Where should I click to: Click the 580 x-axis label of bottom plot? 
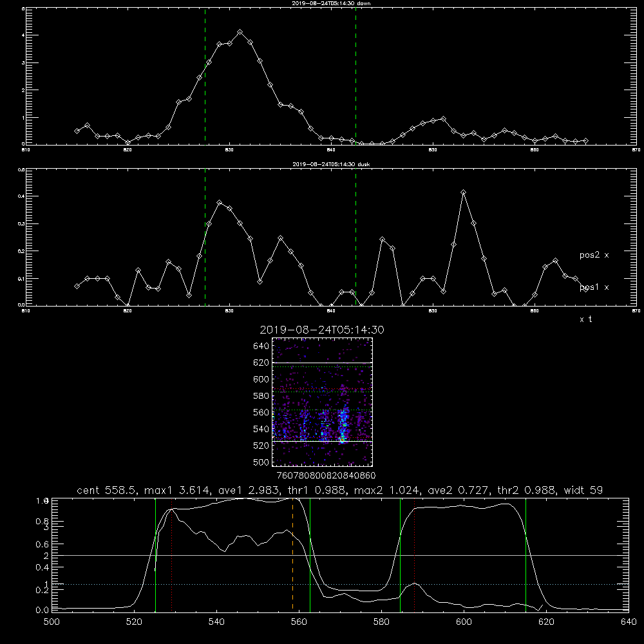pos(381,622)
